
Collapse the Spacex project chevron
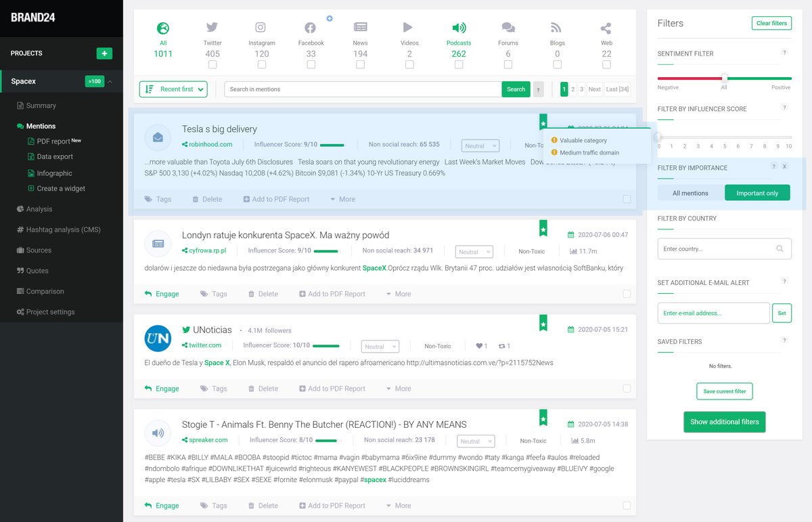point(110,82)
